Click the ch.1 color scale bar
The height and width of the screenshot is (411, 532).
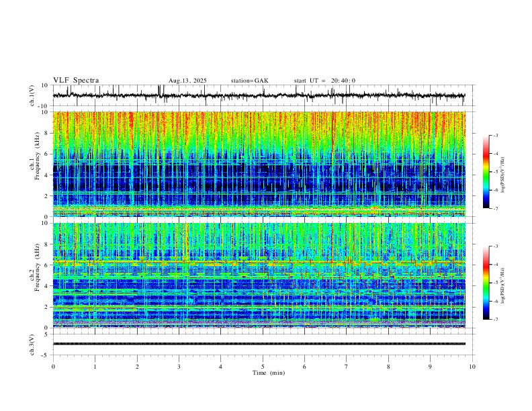coord(486,172)
